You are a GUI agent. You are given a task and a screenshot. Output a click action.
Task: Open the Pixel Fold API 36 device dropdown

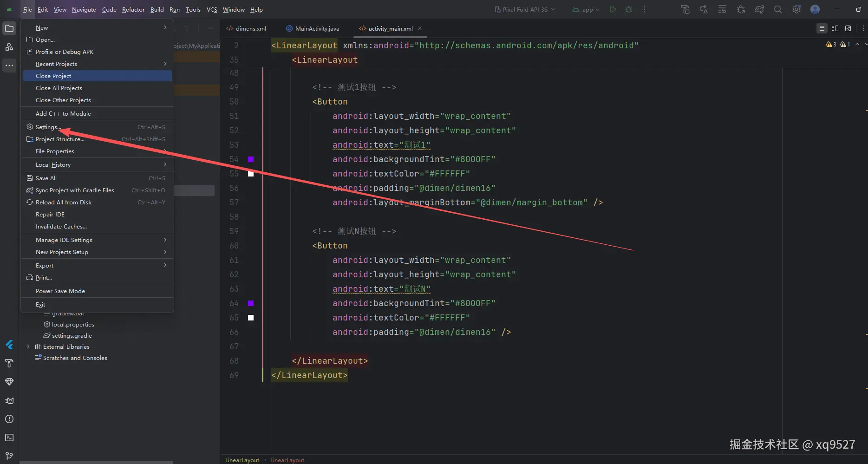click(x=525, y=9)
